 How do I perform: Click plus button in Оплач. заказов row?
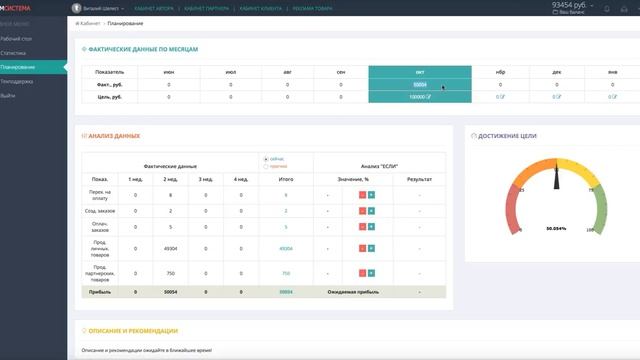point(371,227)
